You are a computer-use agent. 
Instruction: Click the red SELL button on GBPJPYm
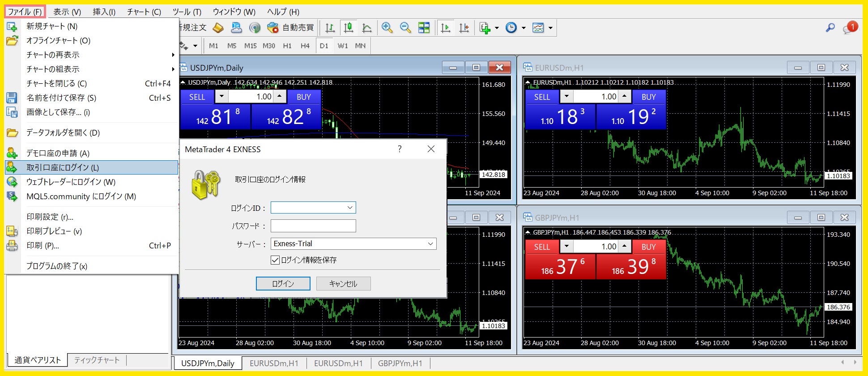pyautogui.click(x=542, y=247)
